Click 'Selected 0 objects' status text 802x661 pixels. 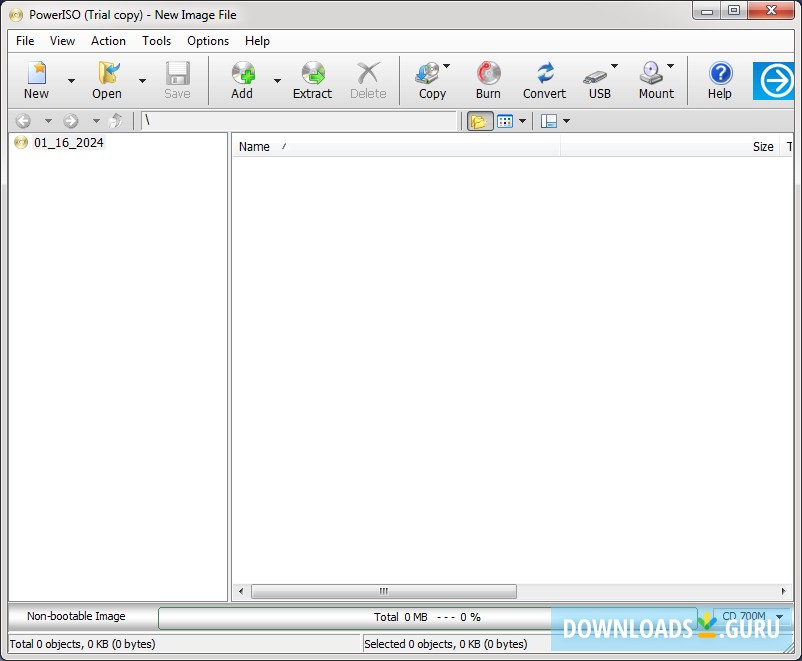tap(445, 644)
